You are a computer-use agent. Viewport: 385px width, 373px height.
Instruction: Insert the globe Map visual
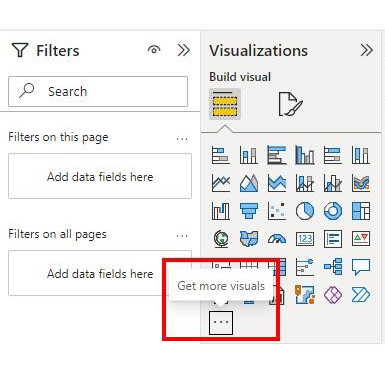click(x=220, y=239)
